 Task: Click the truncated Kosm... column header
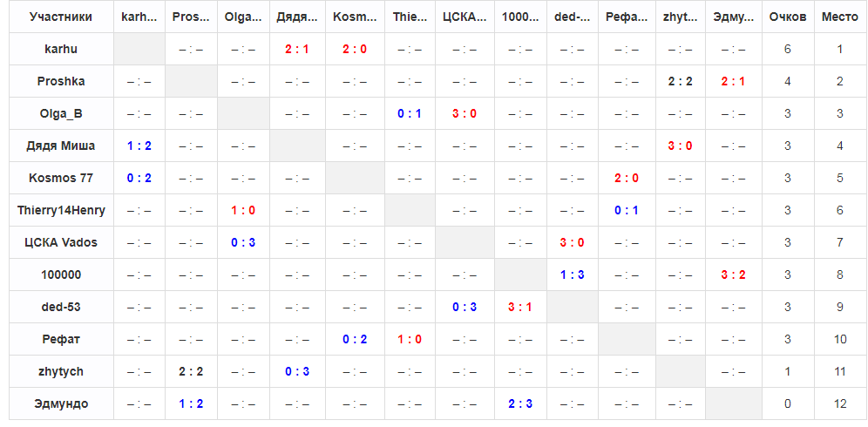[x=355, y=17]
